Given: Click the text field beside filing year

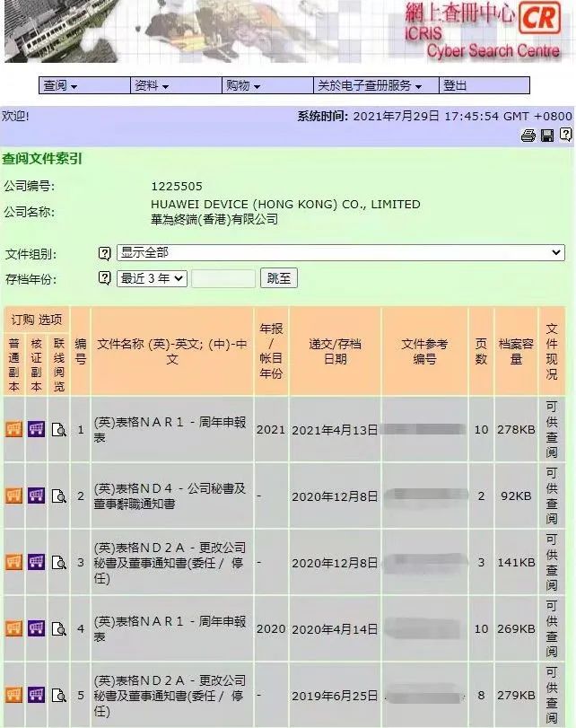Looking at the screenshot, I should click(x=223, y=278).
